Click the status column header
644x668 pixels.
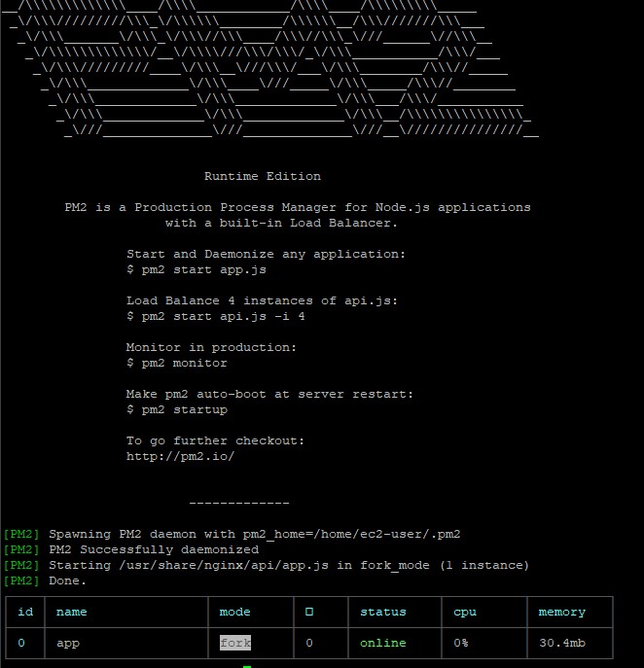[382, 612]
